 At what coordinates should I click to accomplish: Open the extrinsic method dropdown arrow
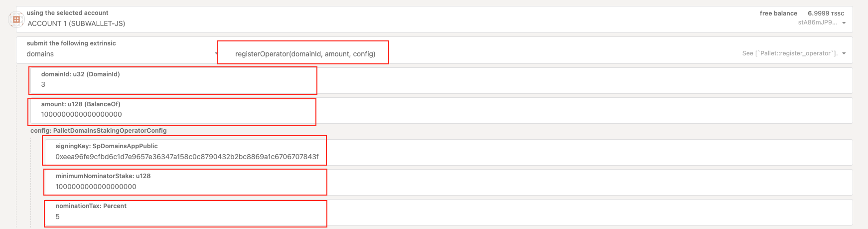click(844, 53)
